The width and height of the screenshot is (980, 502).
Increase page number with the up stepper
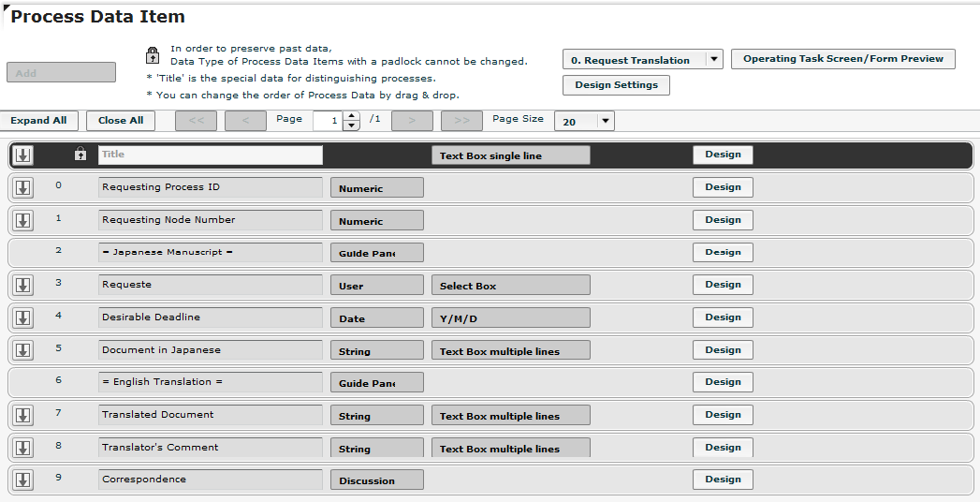click(x=352, y=115)
